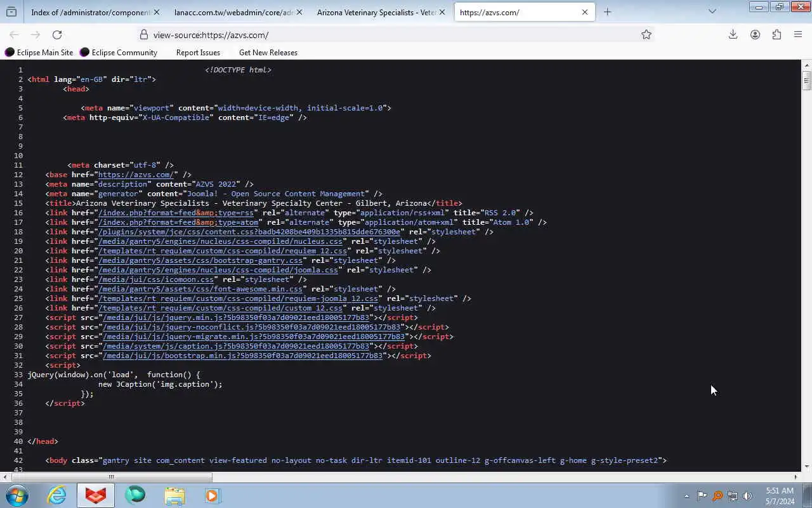Open the account profile icon
This screenshot has width=812, height=508.
coord(755,35)
